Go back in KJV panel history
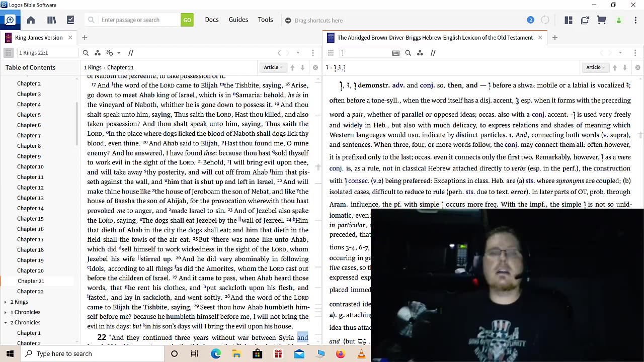The image size is (644, 362). (279, 53)
